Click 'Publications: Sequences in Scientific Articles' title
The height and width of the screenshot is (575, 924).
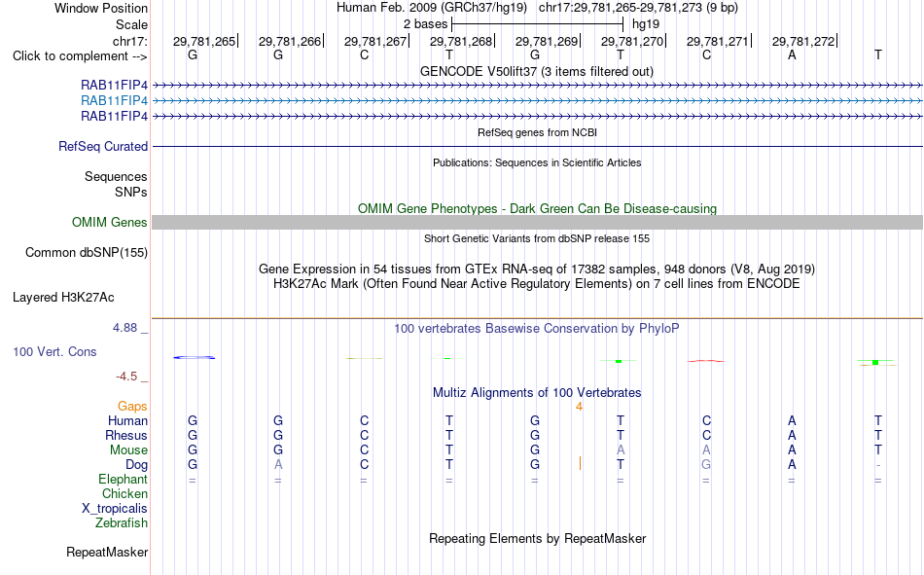tap(537, 162)
